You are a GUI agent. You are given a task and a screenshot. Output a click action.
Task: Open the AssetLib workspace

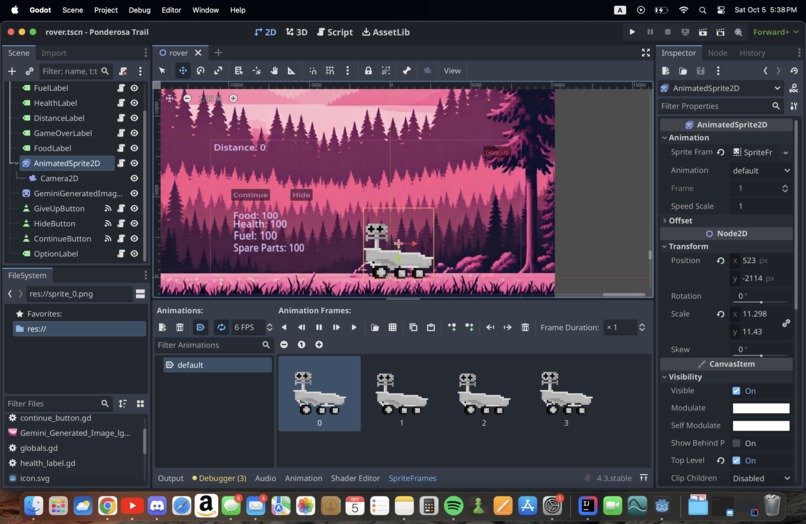[x=386, y=32]
